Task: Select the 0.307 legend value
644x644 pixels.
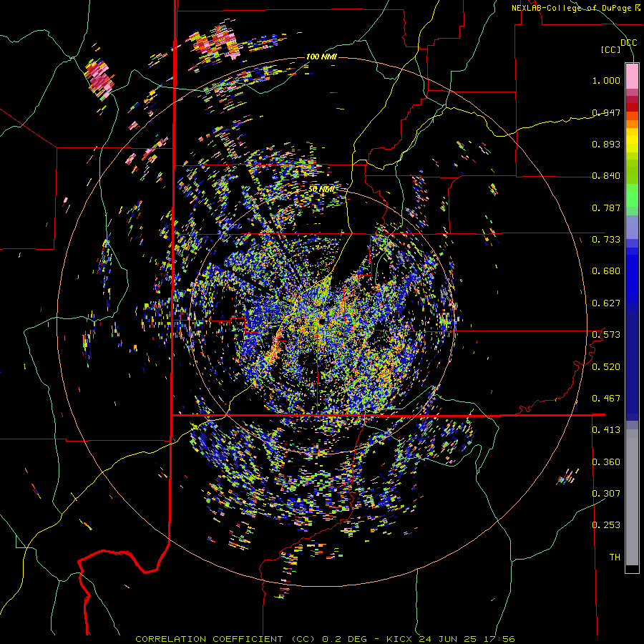Action: click(x=606, y=494)
